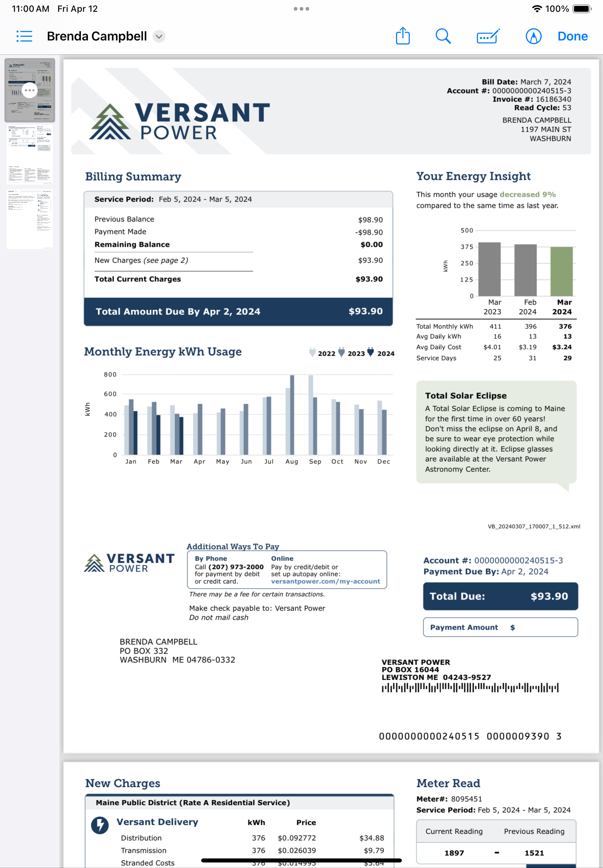Tap the Total Solar Eclipse notice box
The width and height of the screenshot is (603, 868).
coord(496,432)
